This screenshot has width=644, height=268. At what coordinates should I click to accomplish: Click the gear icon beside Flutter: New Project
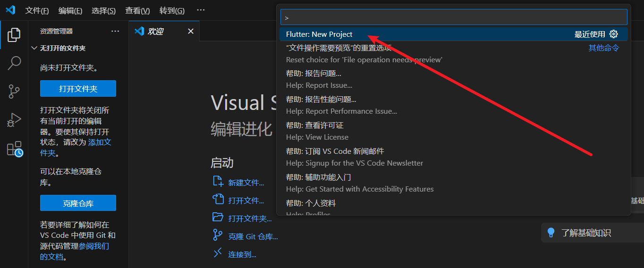[x=614, y=34]
